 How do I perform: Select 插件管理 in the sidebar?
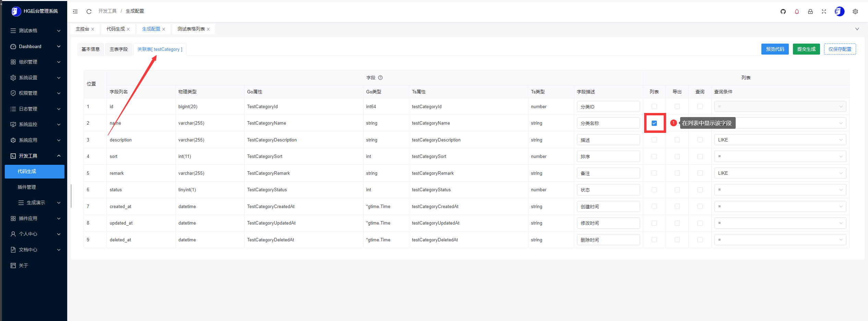pos(27,187)
